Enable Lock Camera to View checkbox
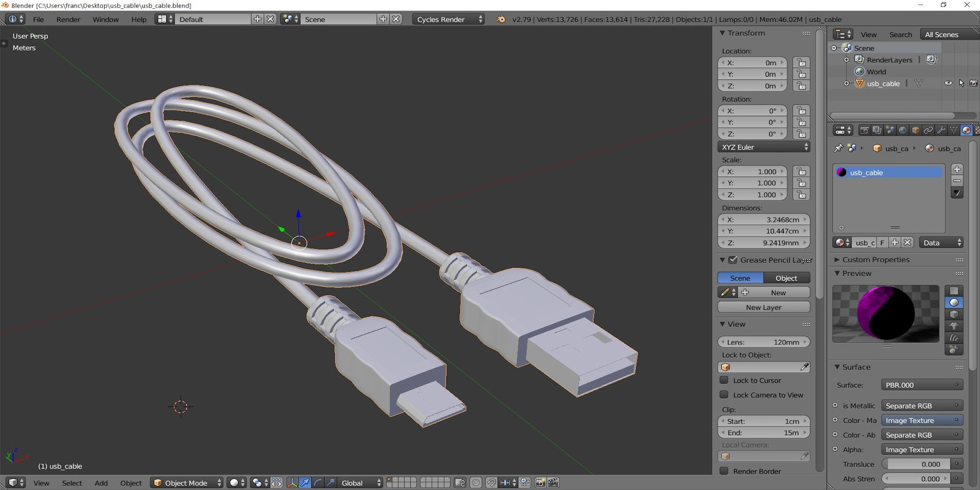The image size is (980, 490). coord(724,395)
